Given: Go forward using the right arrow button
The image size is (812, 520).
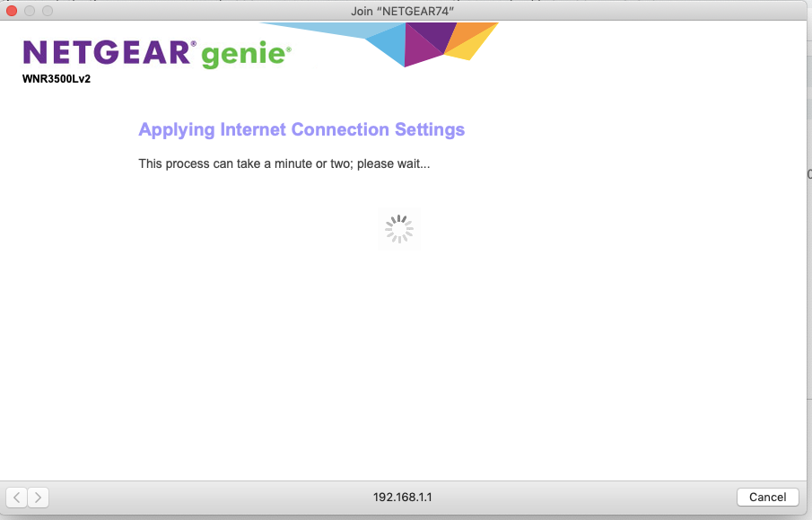Looking at the screenshot, I should tap(39, 498).
